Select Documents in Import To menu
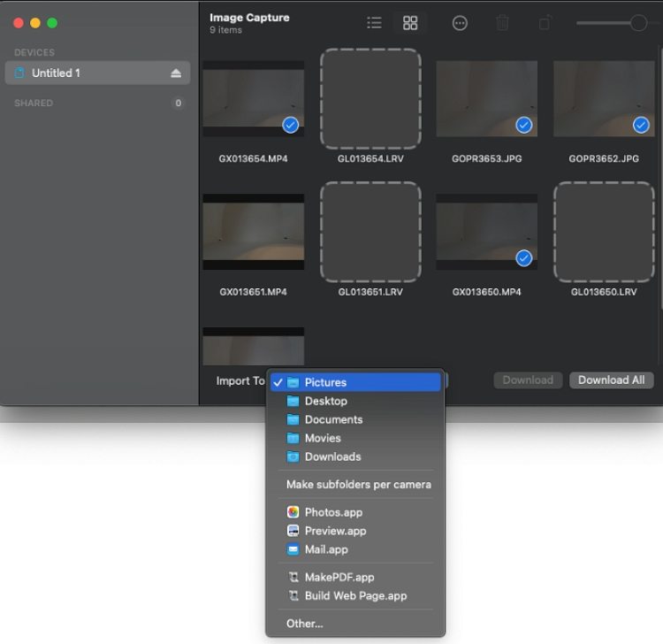 click(x=355, y=419)
